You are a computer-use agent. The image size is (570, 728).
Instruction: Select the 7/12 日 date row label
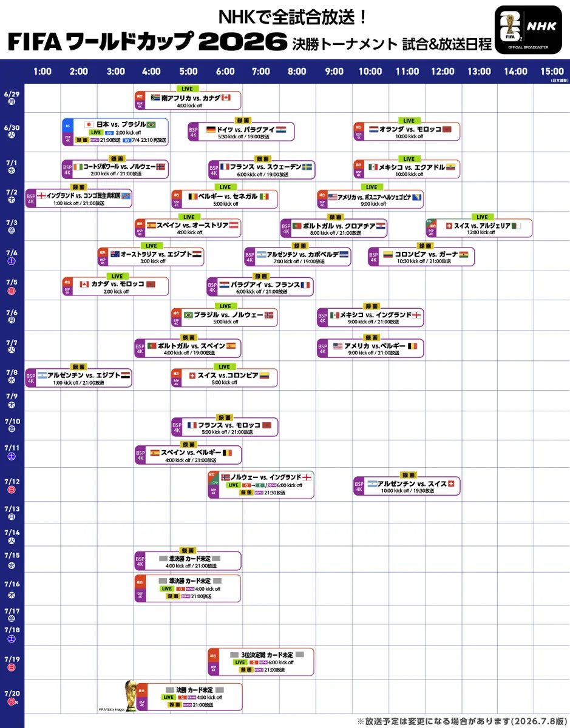12,485
